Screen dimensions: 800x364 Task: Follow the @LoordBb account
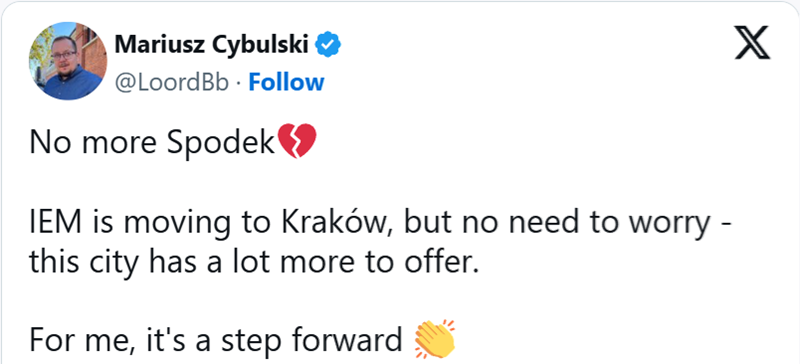coord(286,82)
